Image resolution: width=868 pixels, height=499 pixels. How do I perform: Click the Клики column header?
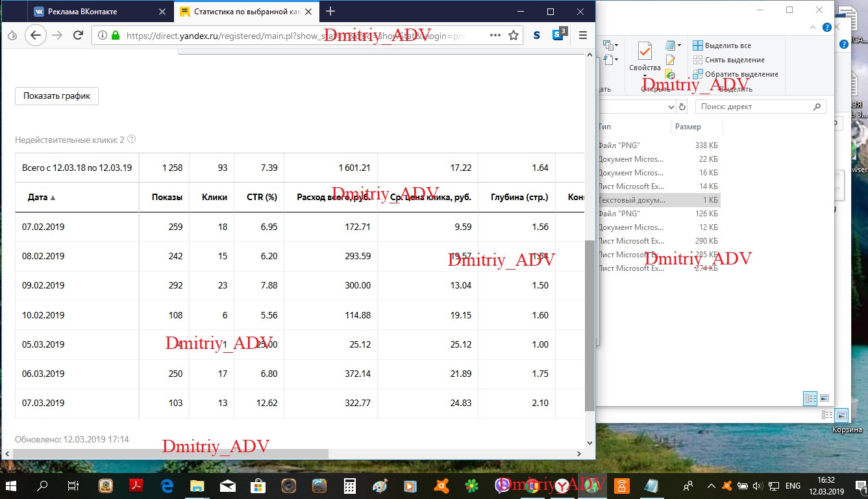tap(214, 198)
